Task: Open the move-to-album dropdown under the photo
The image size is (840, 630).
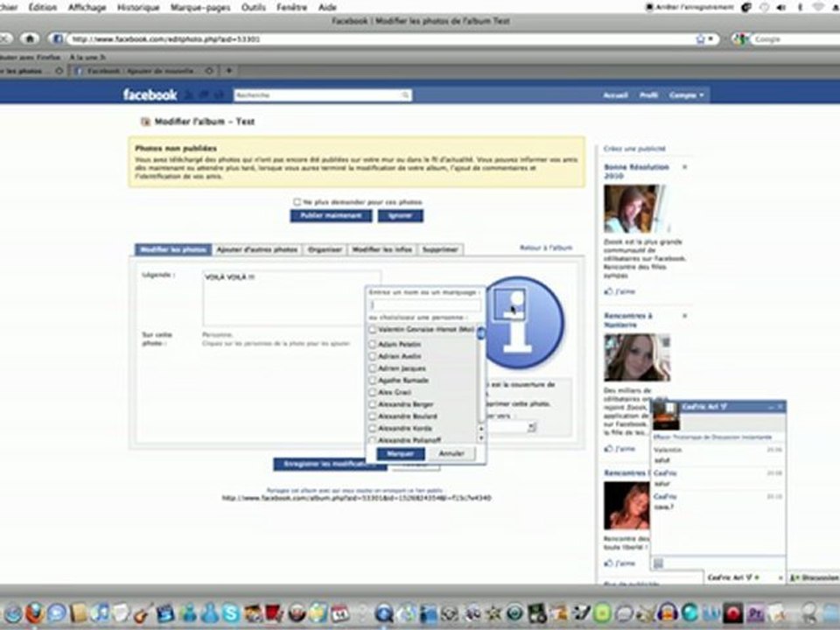Action: coord(512,427)
